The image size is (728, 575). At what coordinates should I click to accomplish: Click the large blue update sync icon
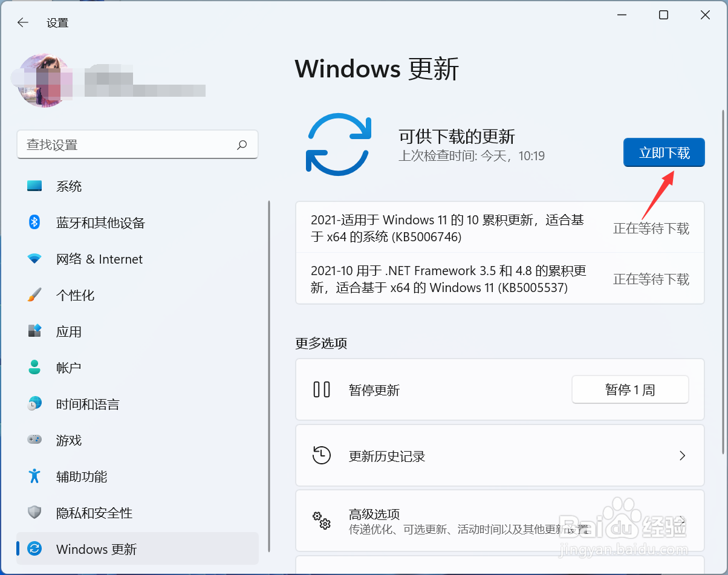(x=338, y=145)
